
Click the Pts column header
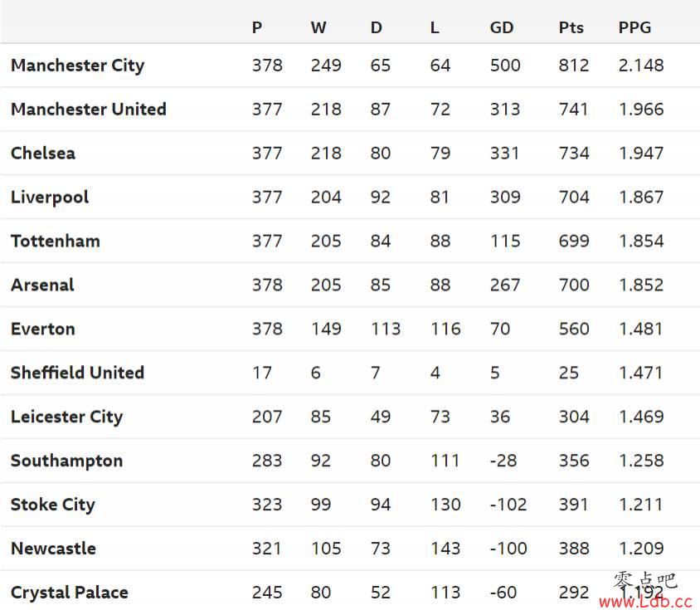pos(571,27)
